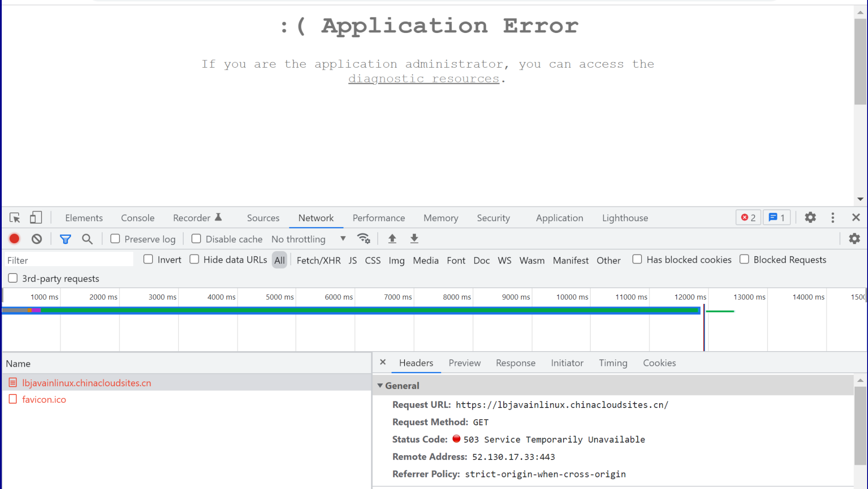This screenshot has height=489, width=868.
Task: Click the red recording stop button
Action: 14,239
